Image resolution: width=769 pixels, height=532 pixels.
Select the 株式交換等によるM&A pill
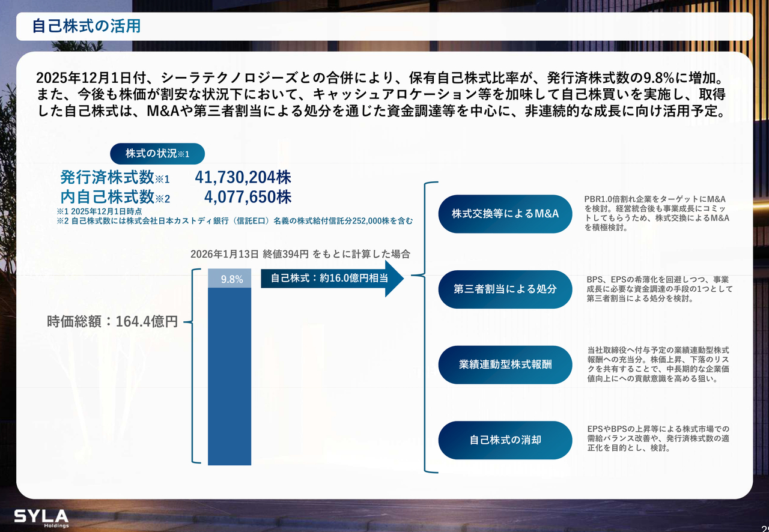coord(505,214)
